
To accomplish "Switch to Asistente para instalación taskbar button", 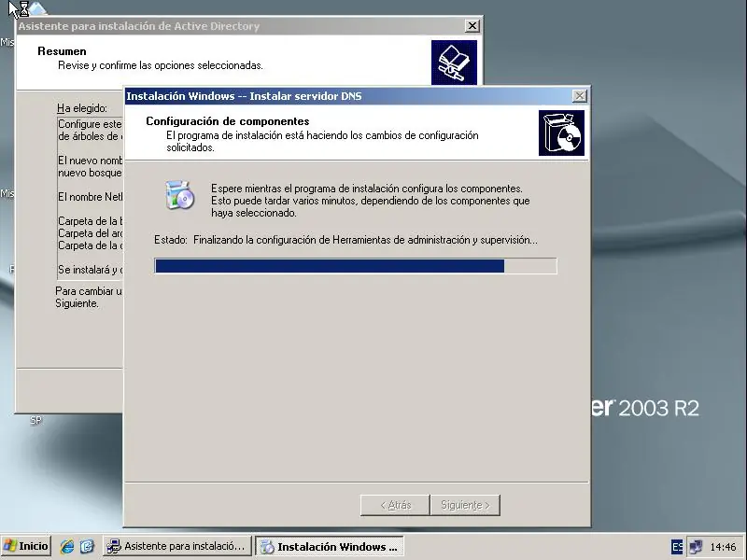I will [177, 546].
